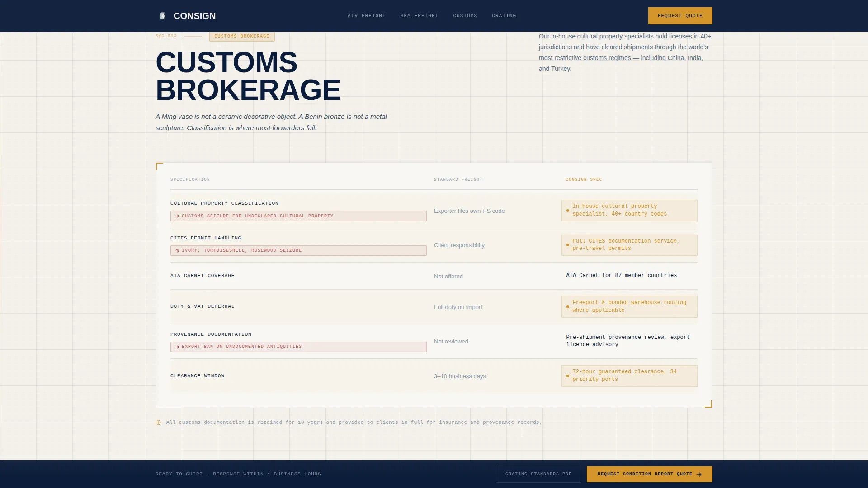Select the CITES Permit Handling row label
The image size is (868, 488).
pyautogui.click(x=206, y=238)
